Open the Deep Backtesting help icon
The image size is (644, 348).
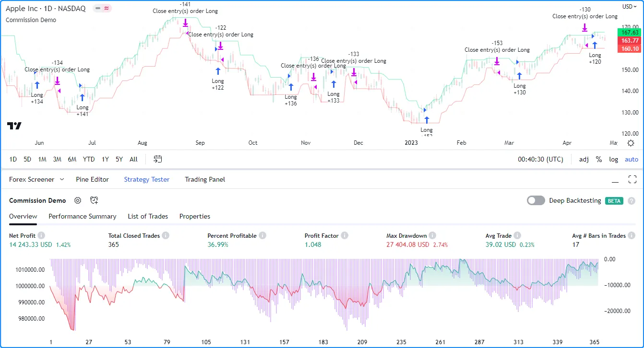(x=632, y=201)
